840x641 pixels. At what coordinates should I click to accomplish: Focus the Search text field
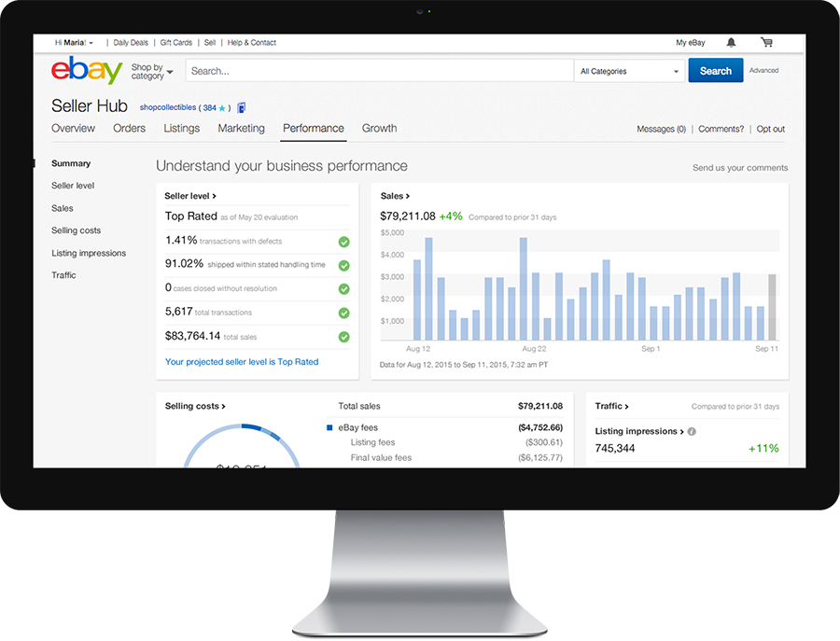coord(379,71)
